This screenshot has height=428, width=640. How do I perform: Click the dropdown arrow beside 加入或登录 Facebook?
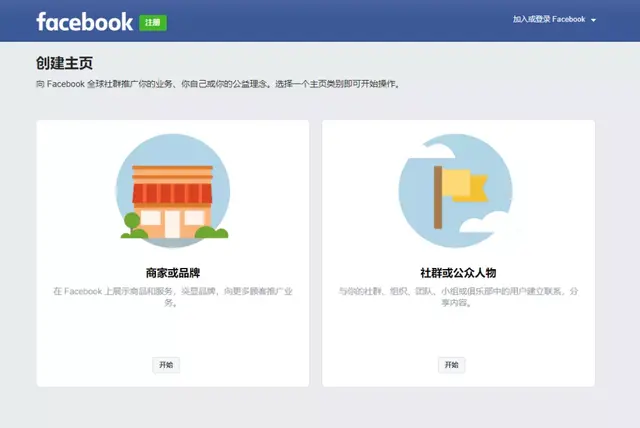coord(593,20)
